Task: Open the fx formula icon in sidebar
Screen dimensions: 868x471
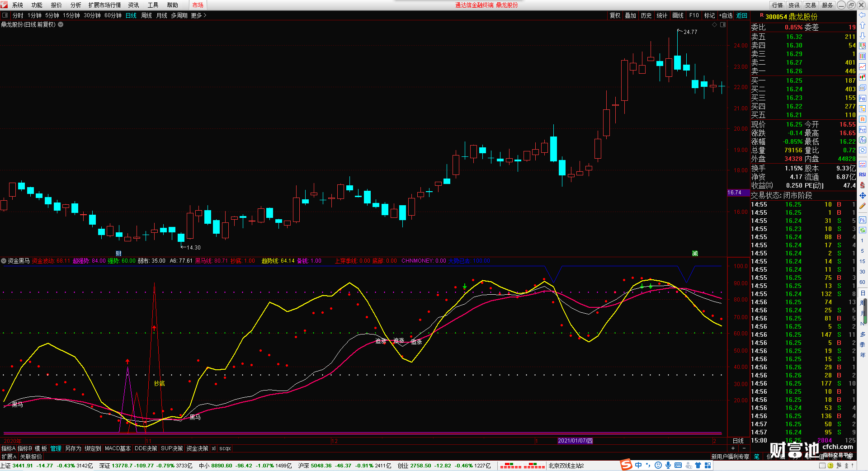Action: [862, 140]
